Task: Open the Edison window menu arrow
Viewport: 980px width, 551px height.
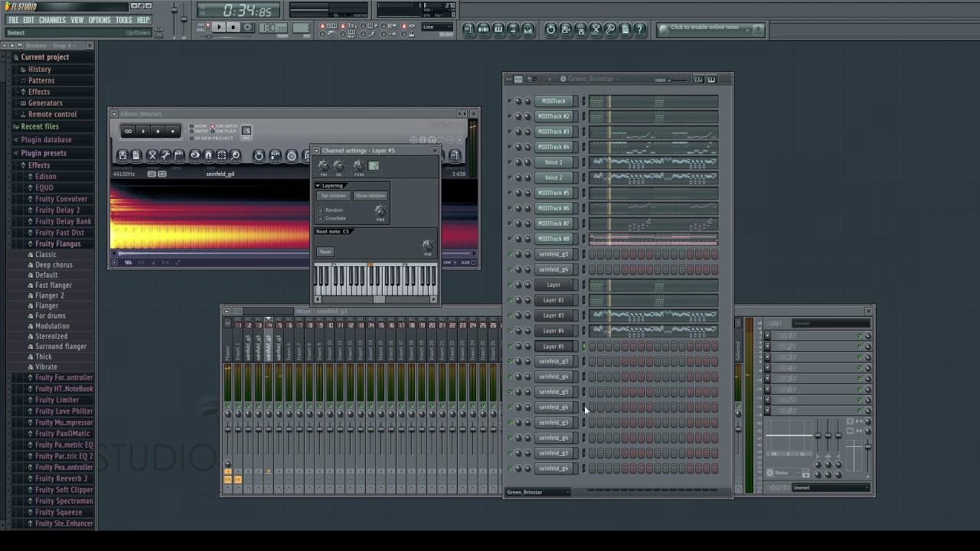Action: point(114,114)
